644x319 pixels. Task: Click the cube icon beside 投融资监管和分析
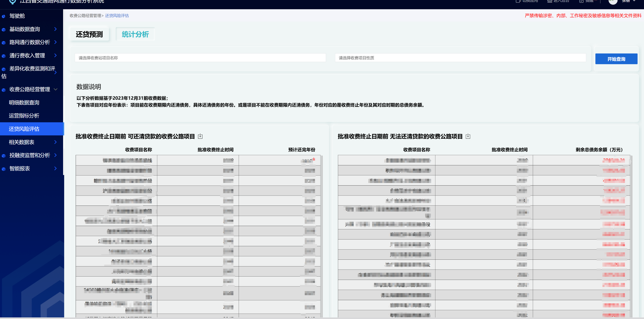point(4,156)
